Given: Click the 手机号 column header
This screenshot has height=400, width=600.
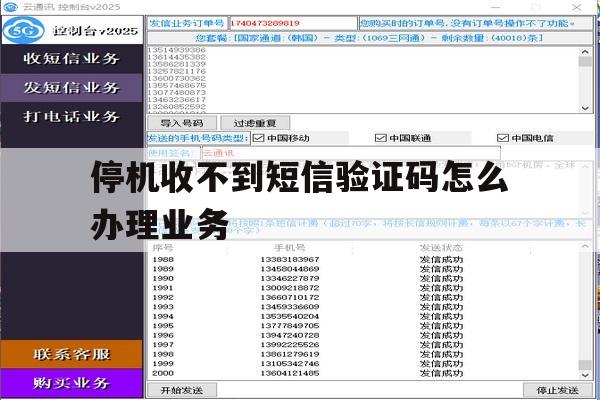Looking at the screenshot, I should [290, 248].
